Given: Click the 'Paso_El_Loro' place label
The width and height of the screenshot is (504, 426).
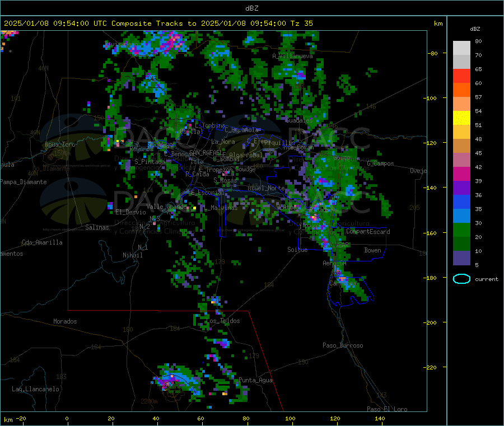Looking at the screenshot, I should (387, 409).
